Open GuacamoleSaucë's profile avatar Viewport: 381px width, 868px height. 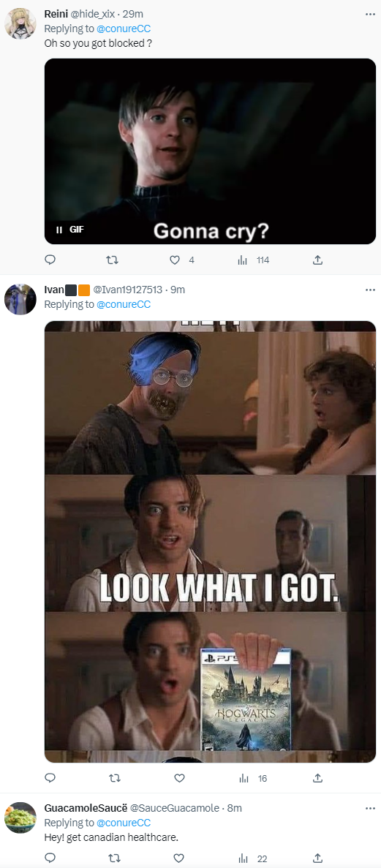click(20, 818)
